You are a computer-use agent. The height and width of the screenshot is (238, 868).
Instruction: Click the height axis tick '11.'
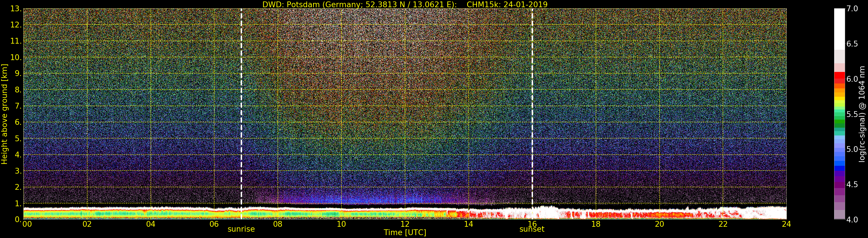click(16, 41)
